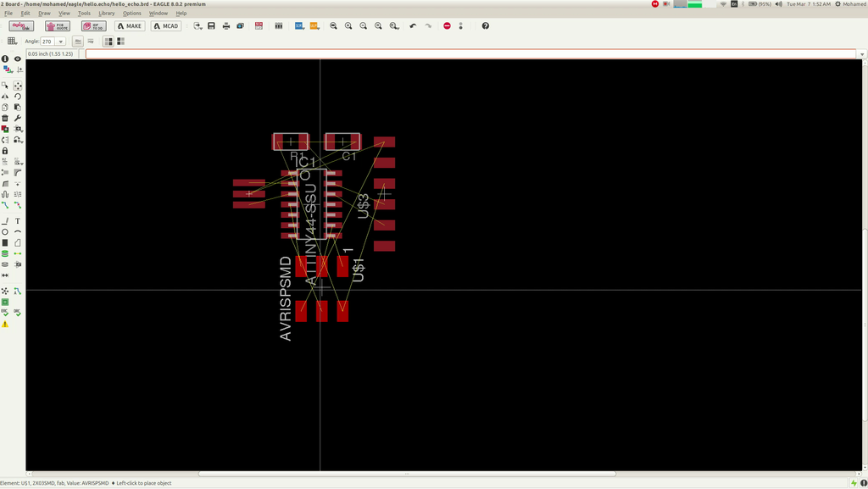Zoom to fit the board
Image resolution: width=868 pixels, height=489 pixels.
(333, 26)
